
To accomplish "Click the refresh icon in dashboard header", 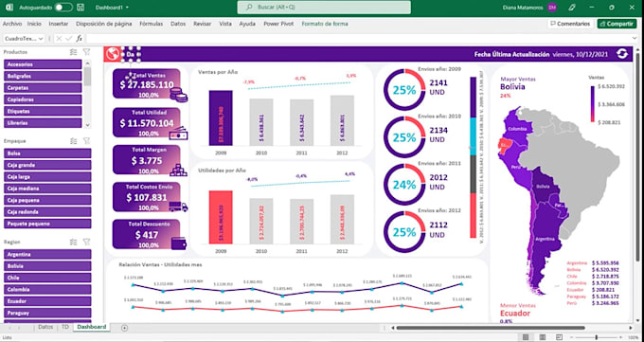I will 622,54.
